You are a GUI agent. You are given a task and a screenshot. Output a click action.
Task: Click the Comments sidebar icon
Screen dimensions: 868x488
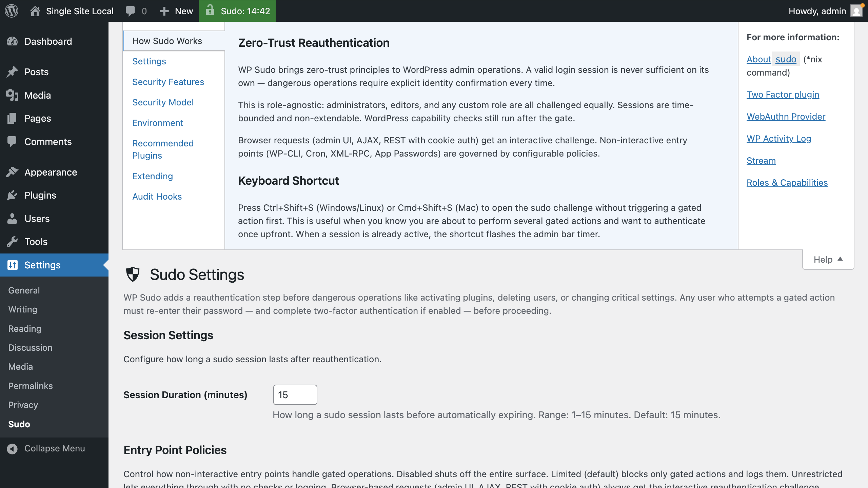(12, 142)
